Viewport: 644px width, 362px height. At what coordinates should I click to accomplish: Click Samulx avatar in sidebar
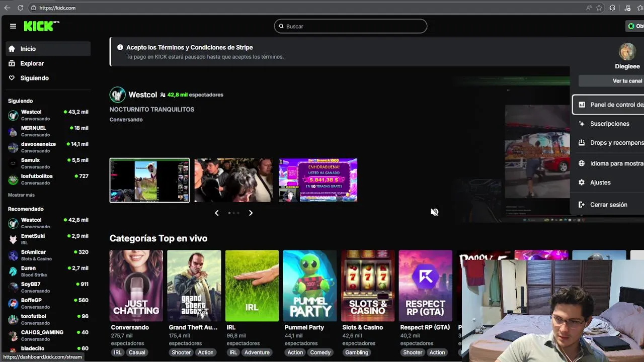coord(13,163)
